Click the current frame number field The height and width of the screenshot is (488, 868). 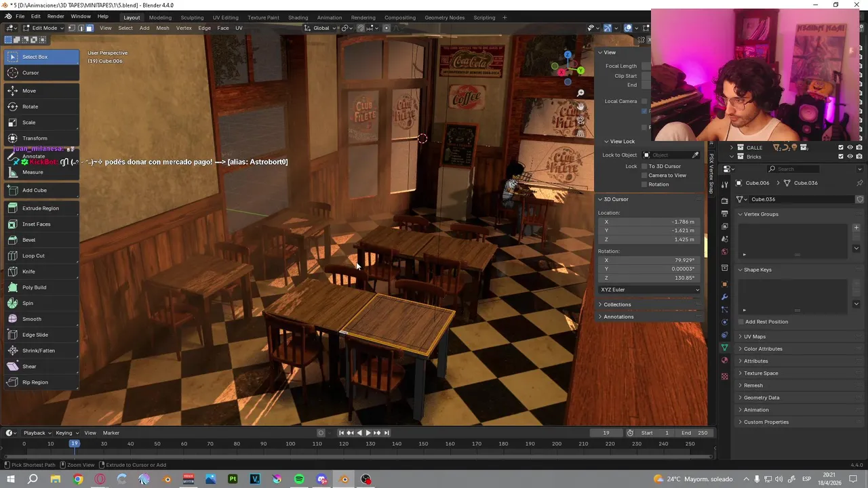tap(606, 433)
